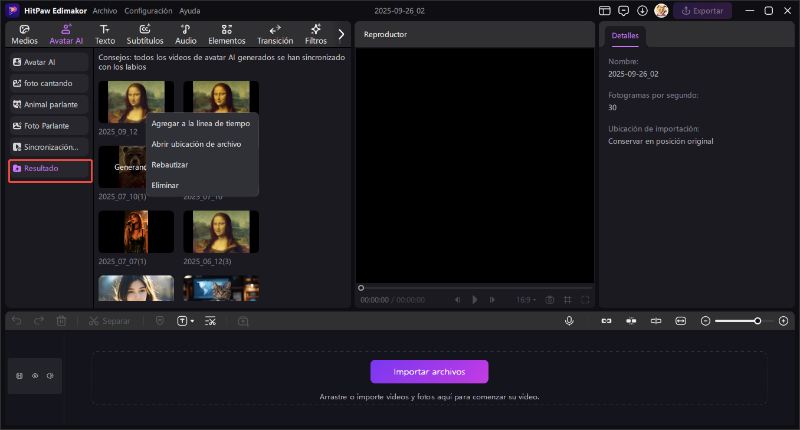The image size is (800, 430).
Task: Take a snapshot with the camera icon
Action: coord(549,300)
